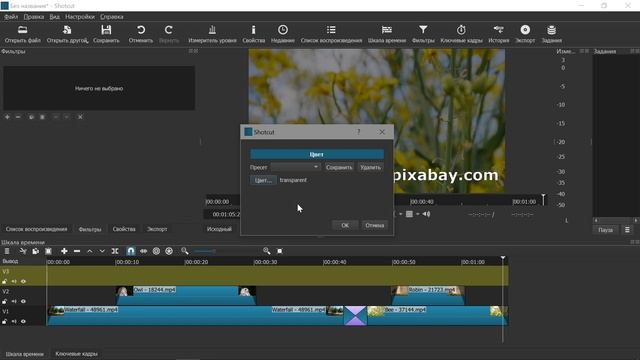Open color picker with the Цвет... button
This screenshot has width=640, height=360.
[263, 180]
